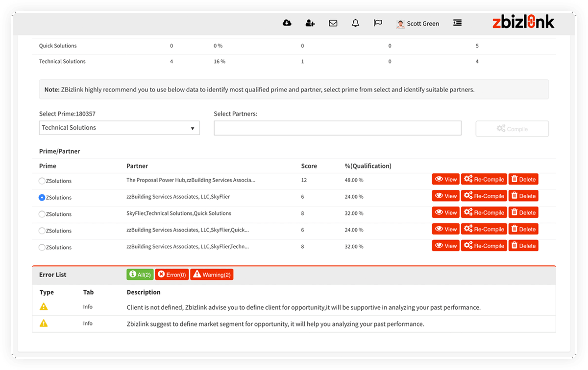Click the Prime/Partner section label

click(x=59, y=151)
